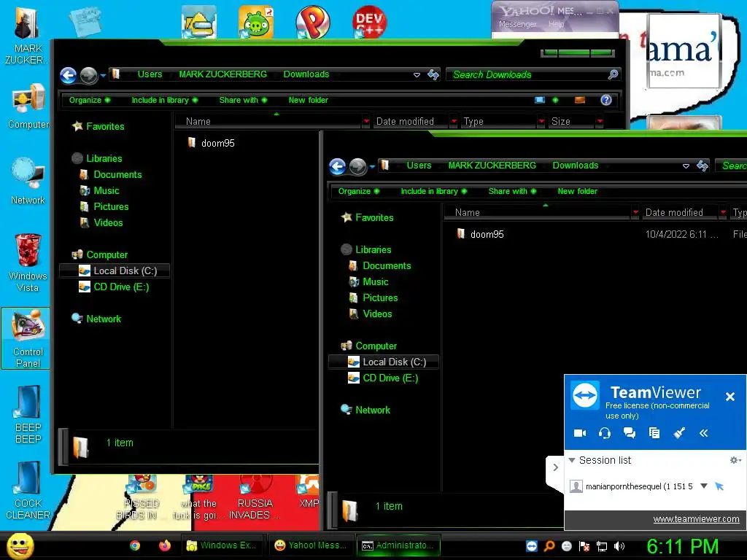Close the TeamViewer panel with X

point(729,396)
